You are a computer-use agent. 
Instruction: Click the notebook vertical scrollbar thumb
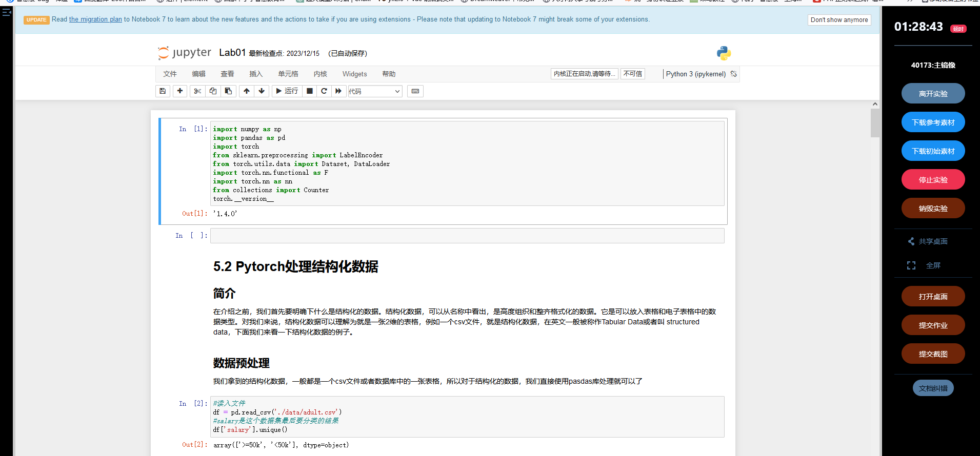click(x=875, y=123)
